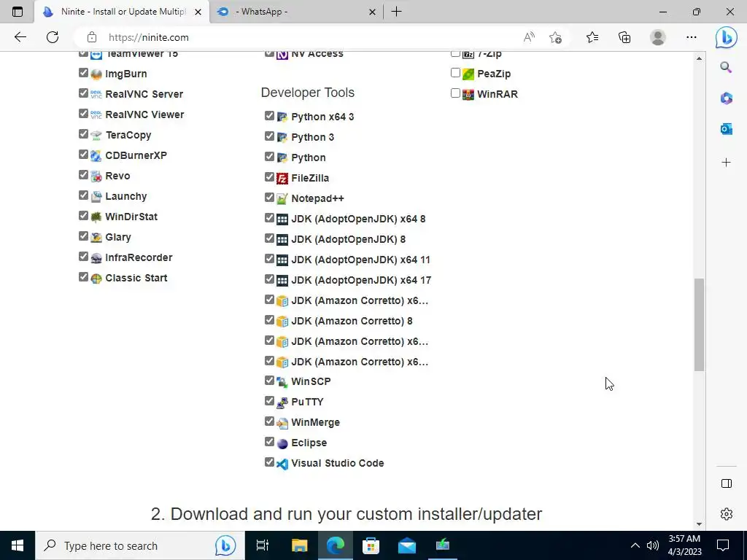Screen dimensions: 747x560
Task: Uncheck JDK (Amazon Corretto) 8 checkbox
Action: click(270, 320)
